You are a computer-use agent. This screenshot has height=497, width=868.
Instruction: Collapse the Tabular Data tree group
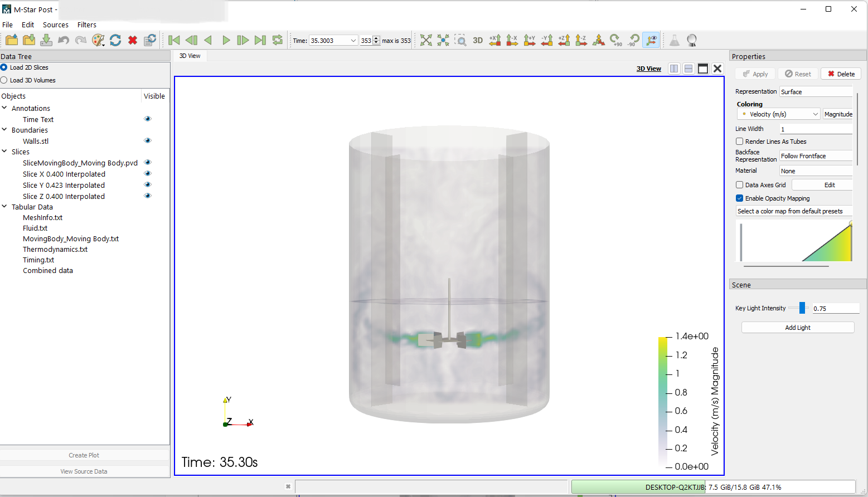[4, 207]
